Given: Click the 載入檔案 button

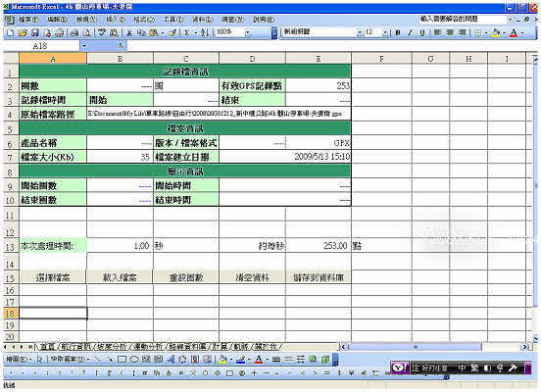Looking at the screenshot, I should point(120,277).
